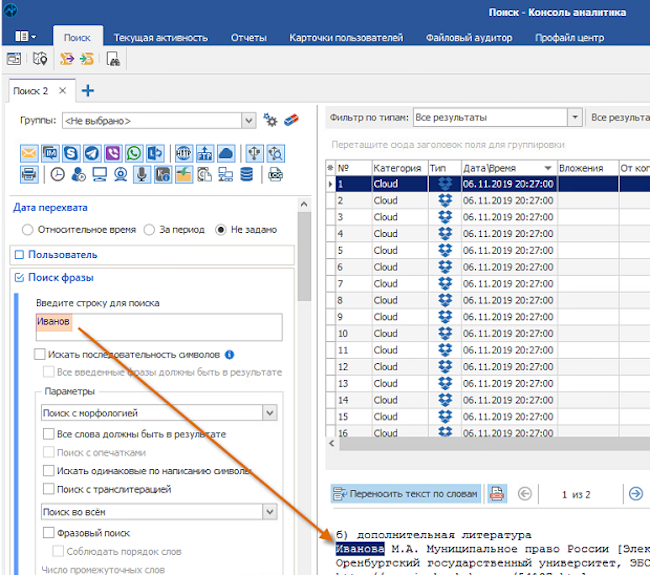
Task: Expand the 'Фильтр по типам' combo box
Action: 574,117
